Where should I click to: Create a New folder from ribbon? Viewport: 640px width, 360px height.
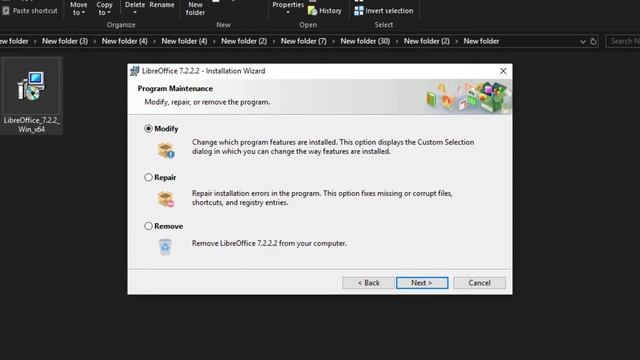[195, 8]
